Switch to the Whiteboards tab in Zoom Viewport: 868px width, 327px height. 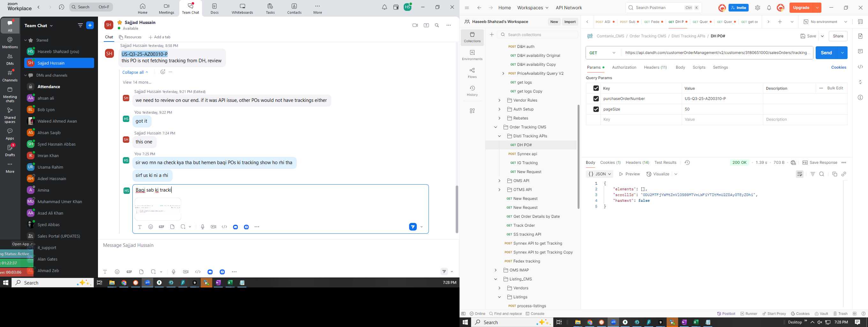coord(242,9)
